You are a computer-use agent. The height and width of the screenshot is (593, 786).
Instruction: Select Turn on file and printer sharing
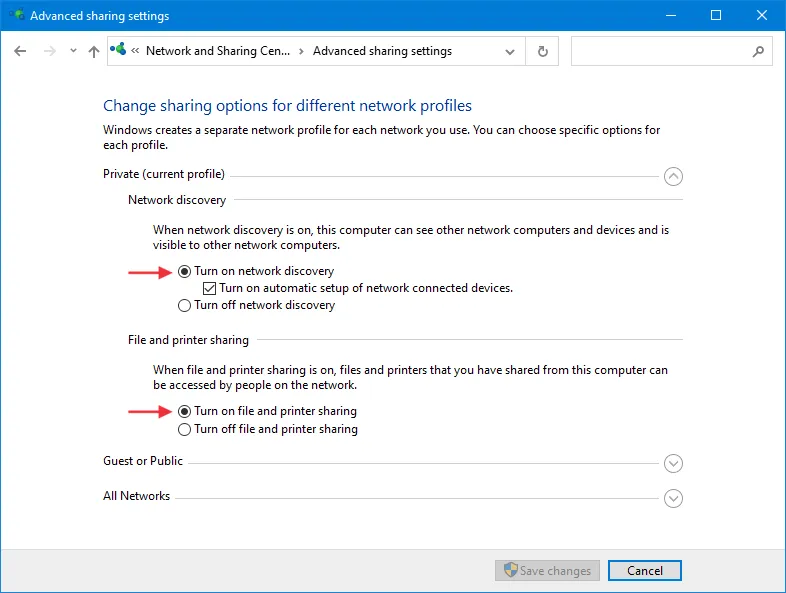pyautogui.click(x=184, y=411)
